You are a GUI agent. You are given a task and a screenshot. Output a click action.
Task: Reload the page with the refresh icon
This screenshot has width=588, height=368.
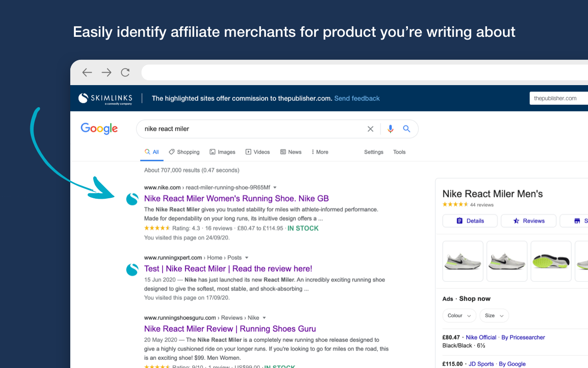tap(125, 72)
